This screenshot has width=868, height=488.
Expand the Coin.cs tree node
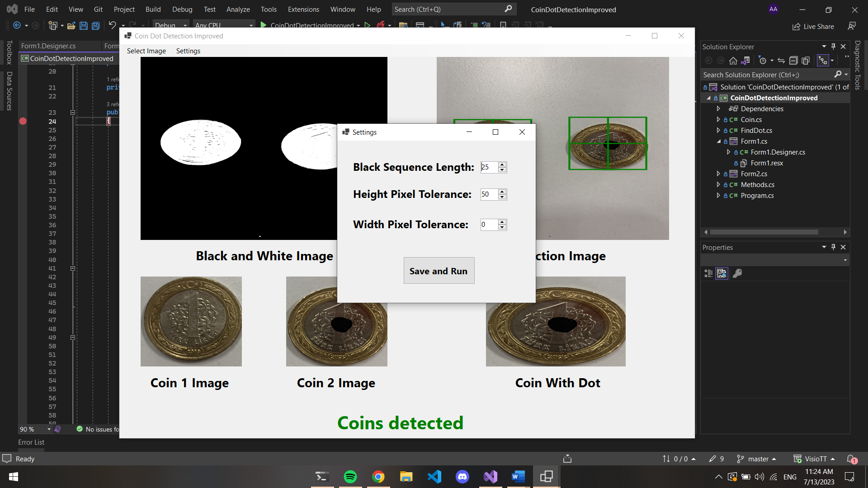pos(718,120)
